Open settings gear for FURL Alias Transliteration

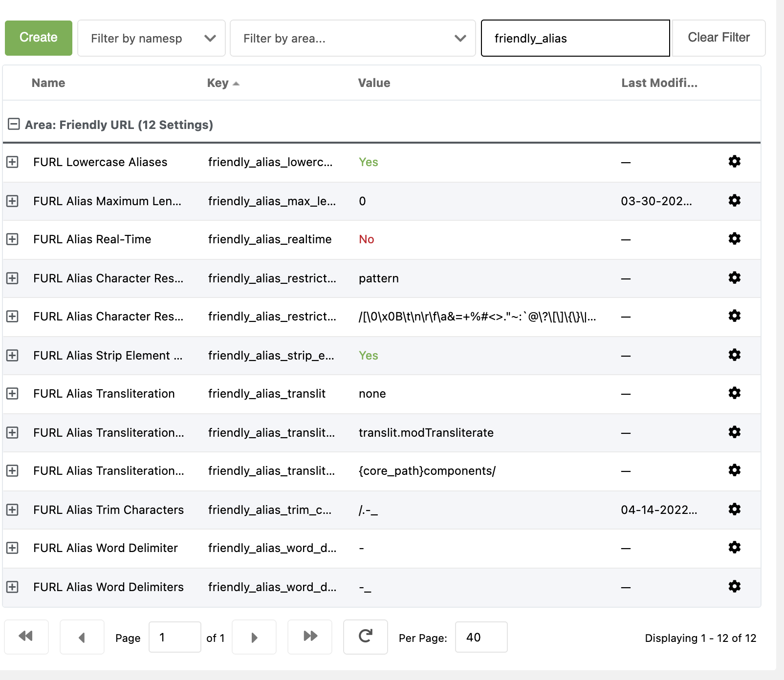(735, 393)
